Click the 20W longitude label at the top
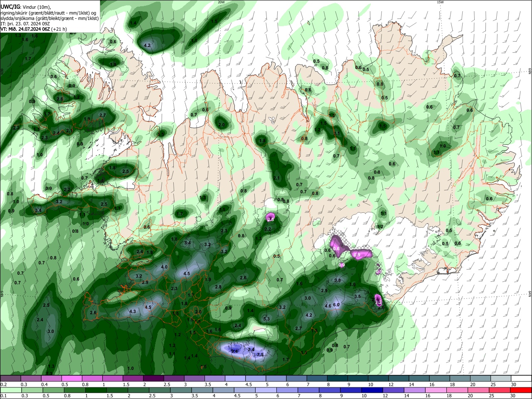 (x=221, y=2)
